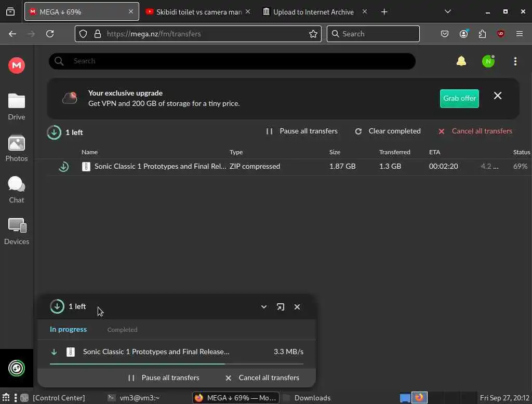This screenshot has height=404, width=532.
Task: Select the ZIP file icon in transfer row
Action: coord(86,167)
